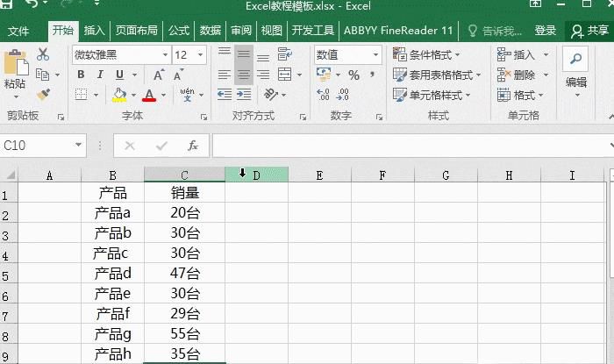614x364 pixels.
Task: Decrease font size with small A
Action: [x=178, y=75]
